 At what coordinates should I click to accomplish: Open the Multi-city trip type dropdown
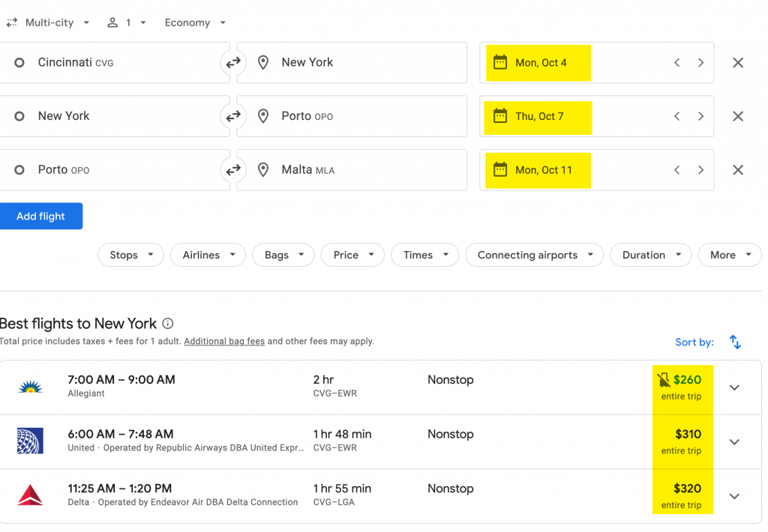coord(49,22)
